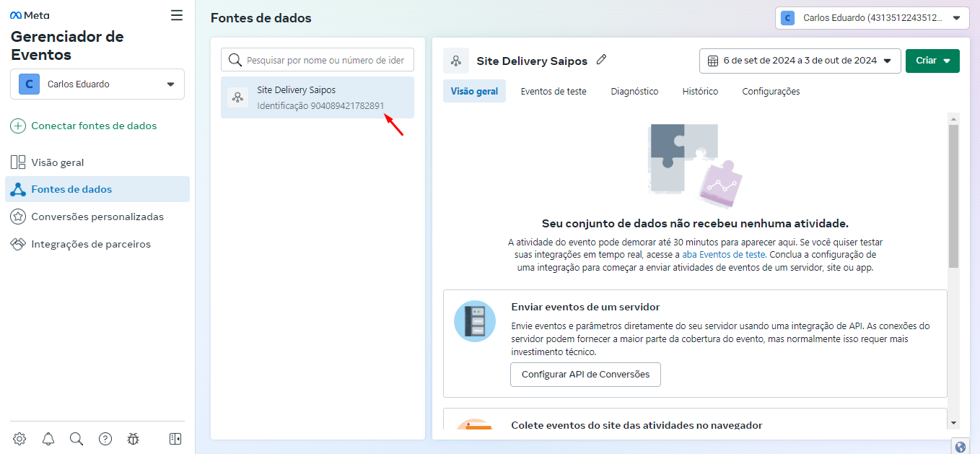The width and height of the screenshot is (980, 454).
Task: Click the Meta logo
Action: pos(30,15)
